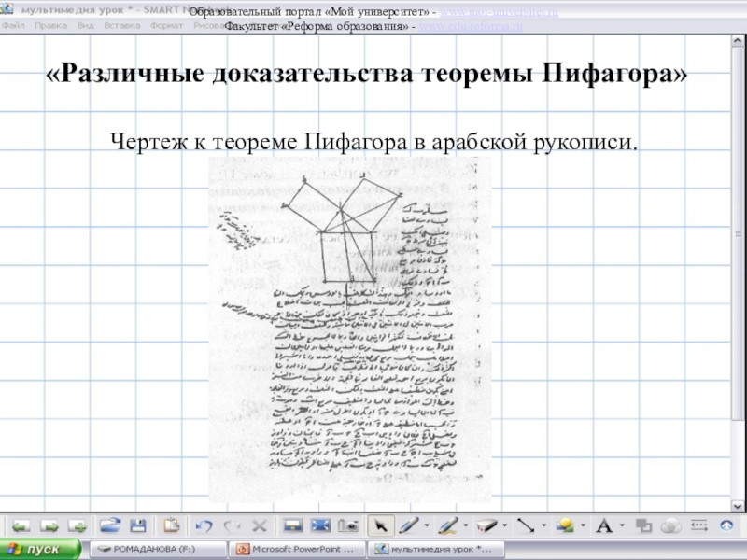Toggle Full Screen view
This screenshot has width=747, height=560.
pos(320,525)
